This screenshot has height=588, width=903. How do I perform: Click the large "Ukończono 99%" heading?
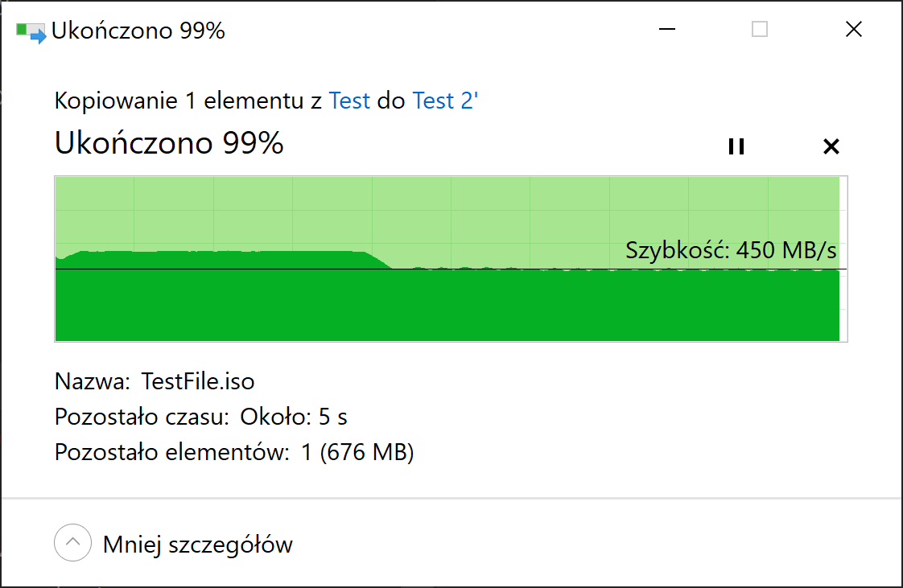tap(169, 143)
